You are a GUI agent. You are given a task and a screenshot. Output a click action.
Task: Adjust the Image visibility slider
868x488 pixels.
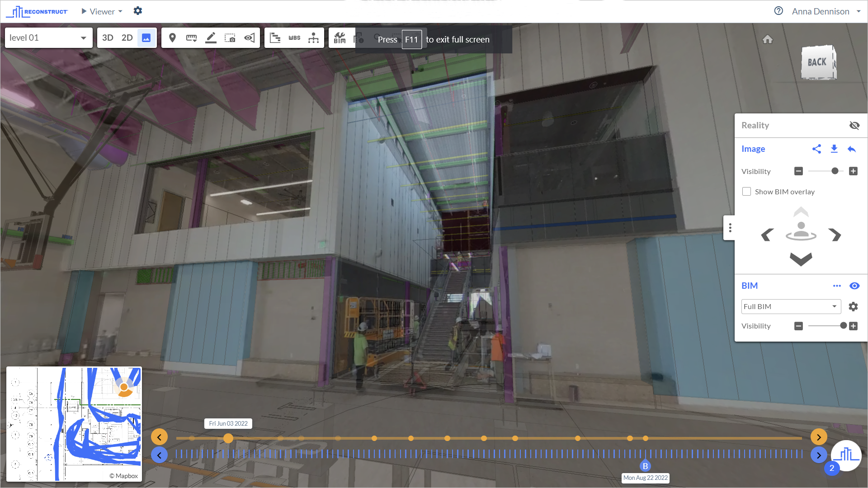coord(835,171)
